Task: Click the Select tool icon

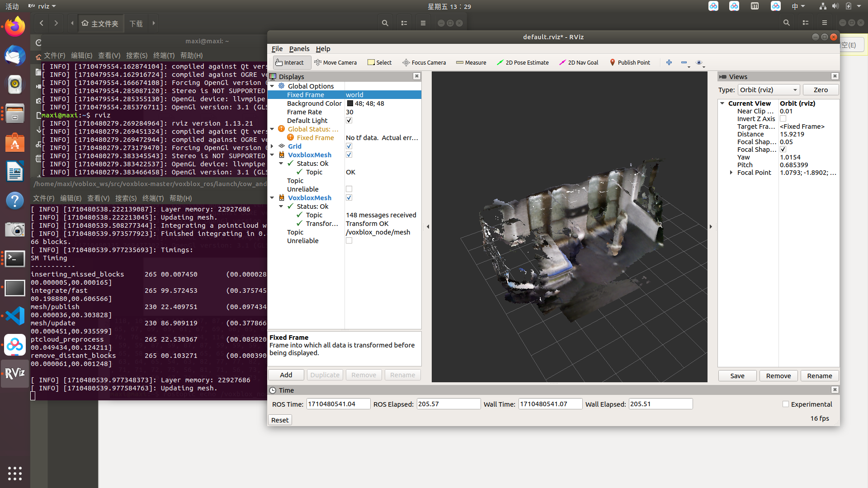Action: (x=371, y=62)
